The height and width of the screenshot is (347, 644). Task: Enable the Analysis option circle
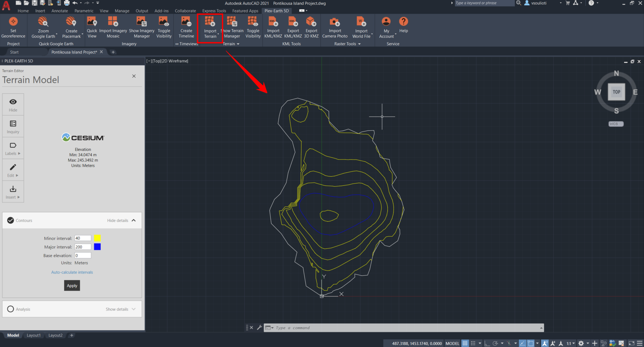pos(11,309)
